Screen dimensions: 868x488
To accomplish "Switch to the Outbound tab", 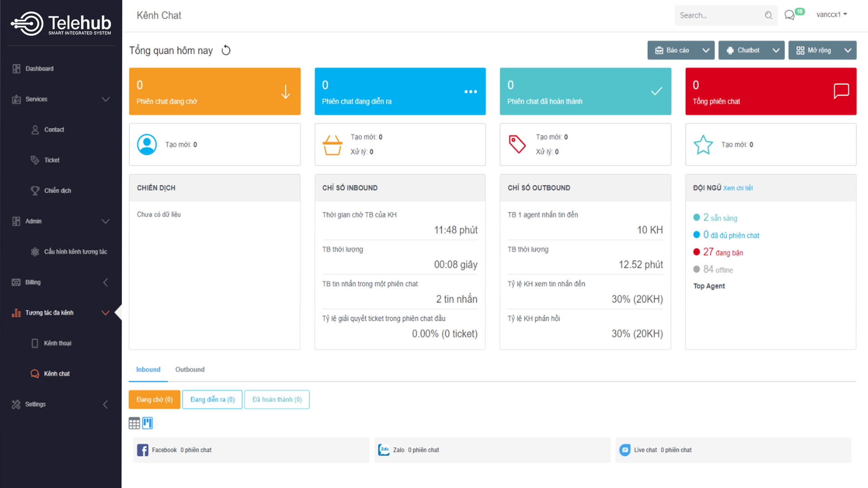I will tap(190, 370).
